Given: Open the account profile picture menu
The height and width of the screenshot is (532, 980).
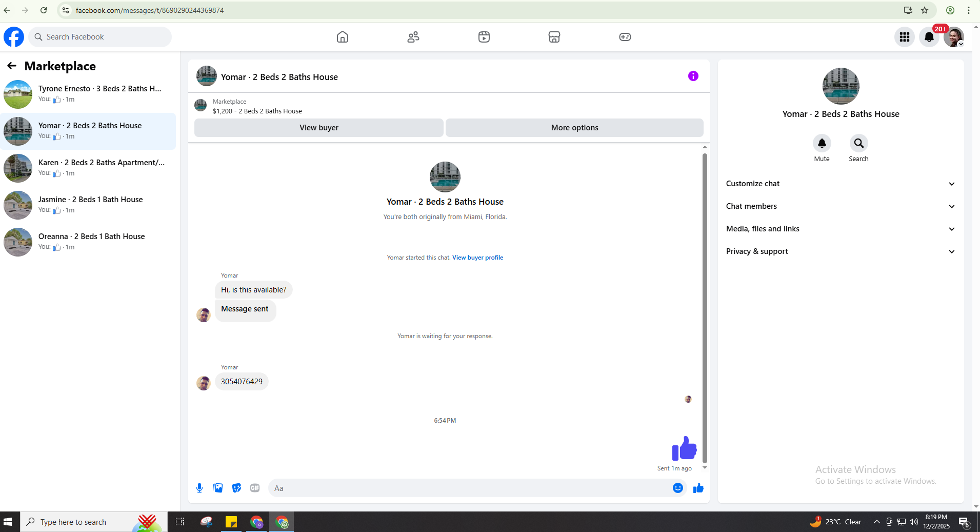Looking at the screenshot, I should pos(954,37).
